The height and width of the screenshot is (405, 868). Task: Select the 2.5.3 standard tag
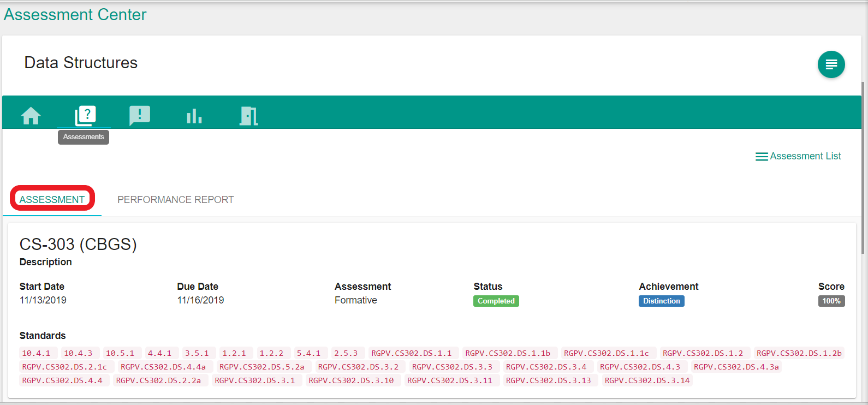click(346, 353)
